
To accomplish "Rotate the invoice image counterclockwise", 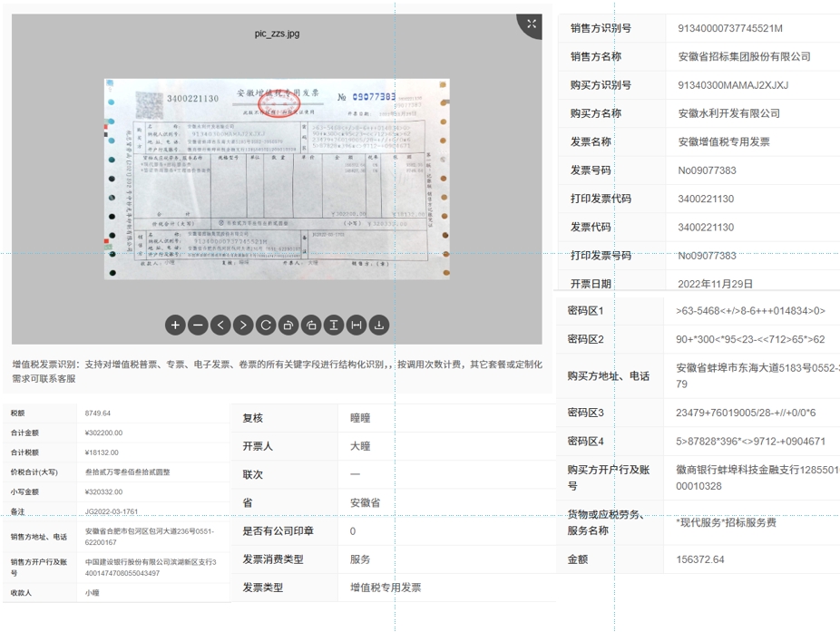I will [288, 326].
